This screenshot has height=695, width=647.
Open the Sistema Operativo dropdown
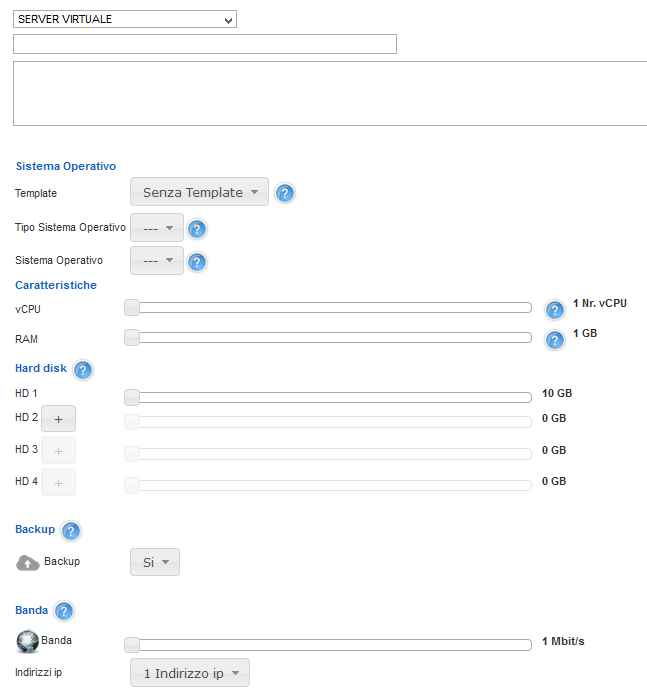pos(157,261)
